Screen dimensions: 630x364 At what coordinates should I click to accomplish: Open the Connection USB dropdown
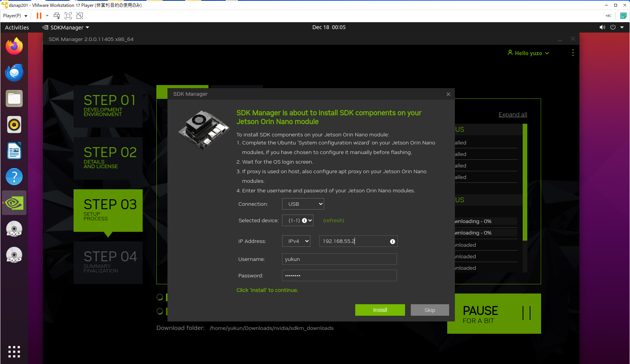point(303,204)
